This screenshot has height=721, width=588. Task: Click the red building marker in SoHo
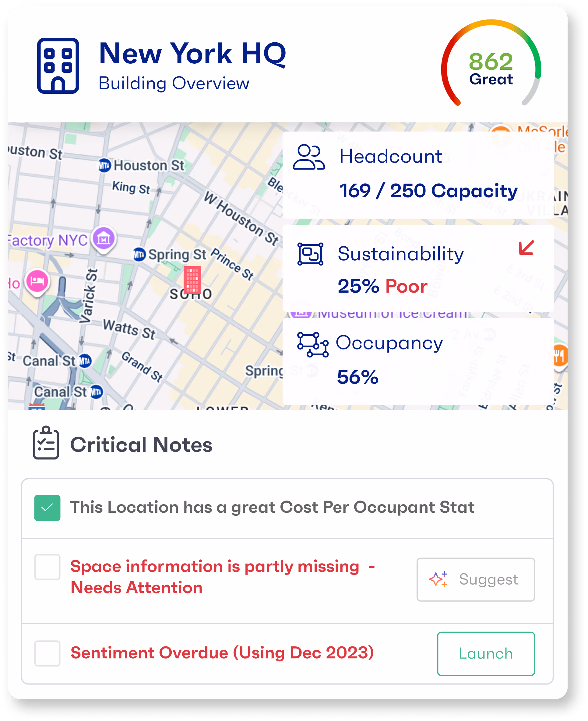click(192, 280)
